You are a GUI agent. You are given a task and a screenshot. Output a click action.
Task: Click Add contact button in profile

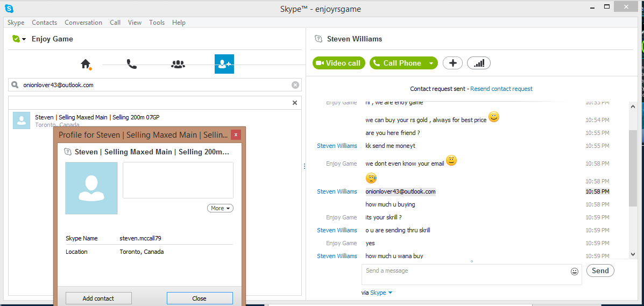[x=98, y=298]
